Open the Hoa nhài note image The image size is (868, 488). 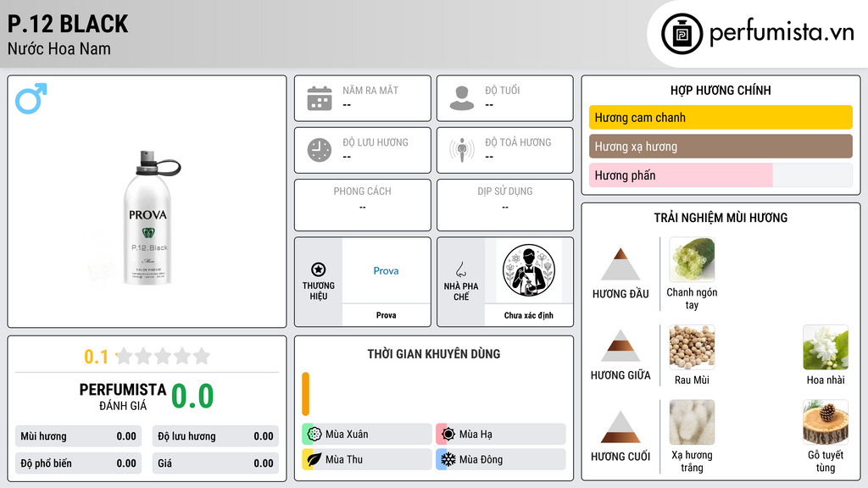pos(826,347)
